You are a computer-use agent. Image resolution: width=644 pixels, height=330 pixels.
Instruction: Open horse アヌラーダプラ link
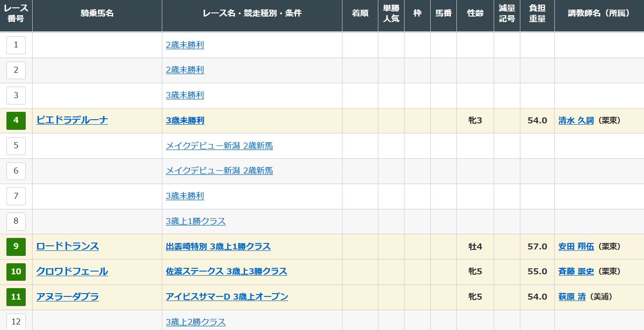point(68,297)
